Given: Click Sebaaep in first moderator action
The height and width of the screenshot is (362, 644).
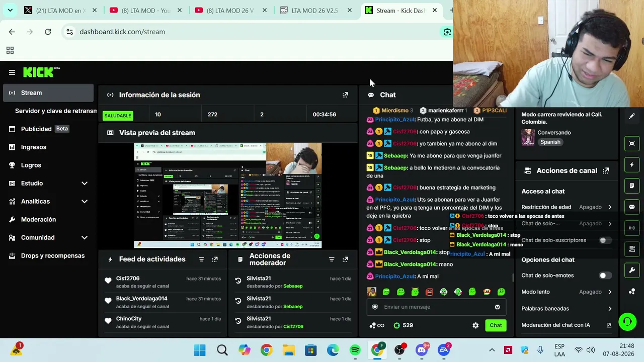Looking at the screenshot, I should click(x=293, y=286).
